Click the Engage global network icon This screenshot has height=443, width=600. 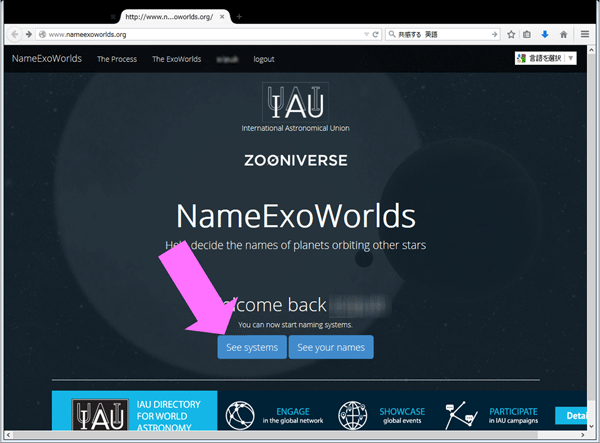coord(240,415)
